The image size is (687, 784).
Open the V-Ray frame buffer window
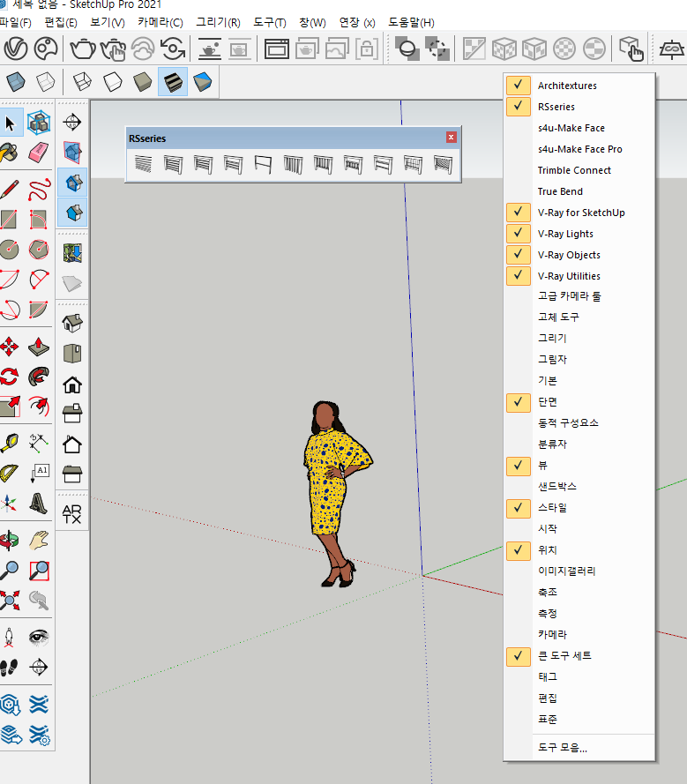pos(277,49)
